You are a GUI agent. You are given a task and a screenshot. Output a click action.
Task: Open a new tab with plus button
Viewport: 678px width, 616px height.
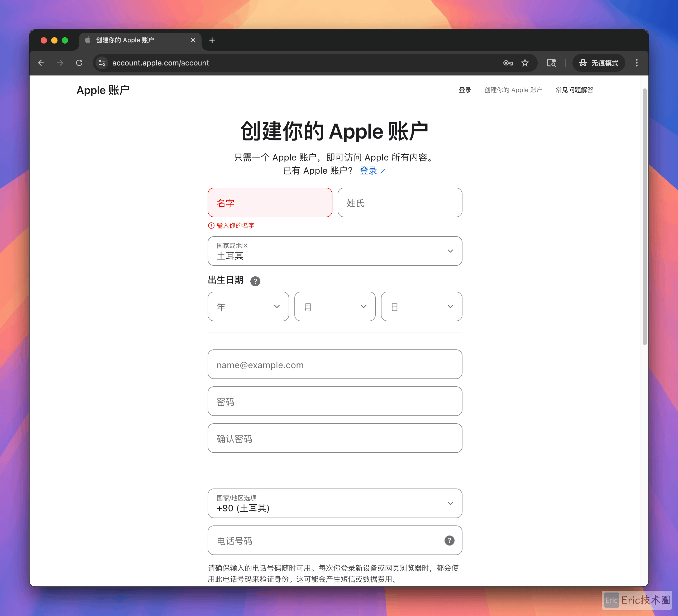point(212,40)
